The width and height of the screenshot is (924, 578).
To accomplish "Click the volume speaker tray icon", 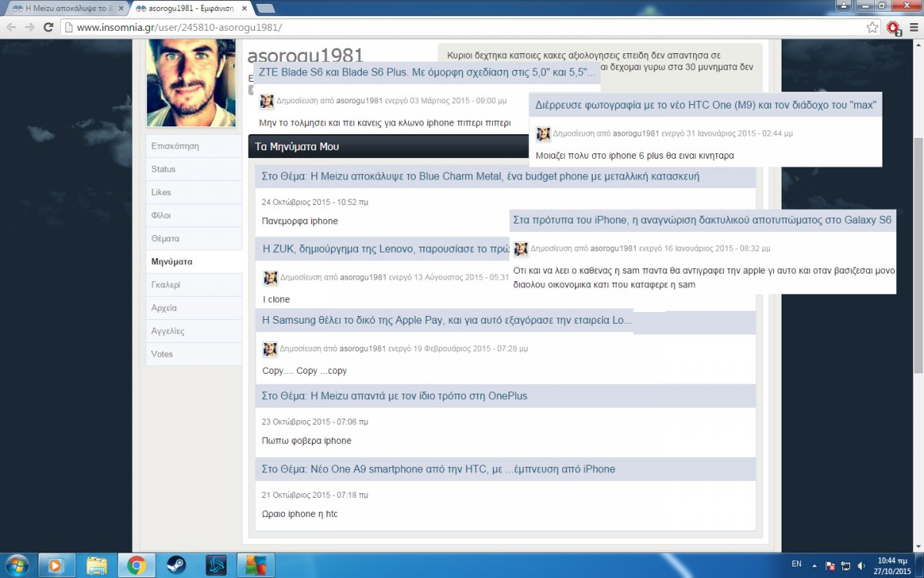I will [x=860, y=566].
